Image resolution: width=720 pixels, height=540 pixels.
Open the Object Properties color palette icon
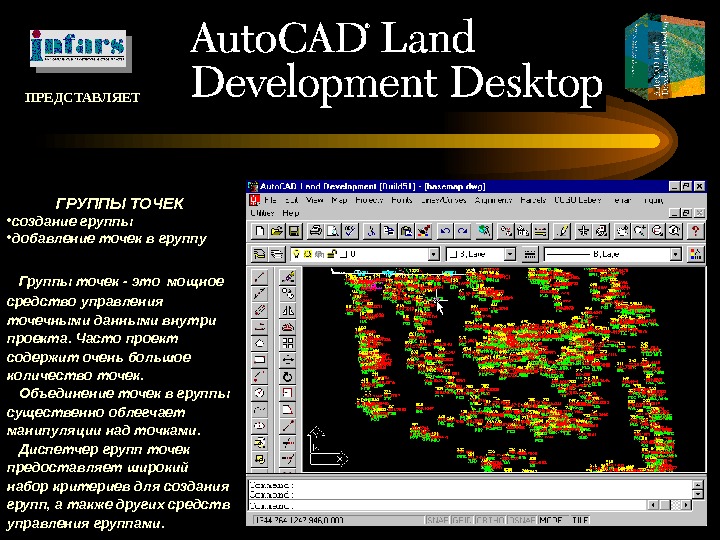[x=696, y=254]
